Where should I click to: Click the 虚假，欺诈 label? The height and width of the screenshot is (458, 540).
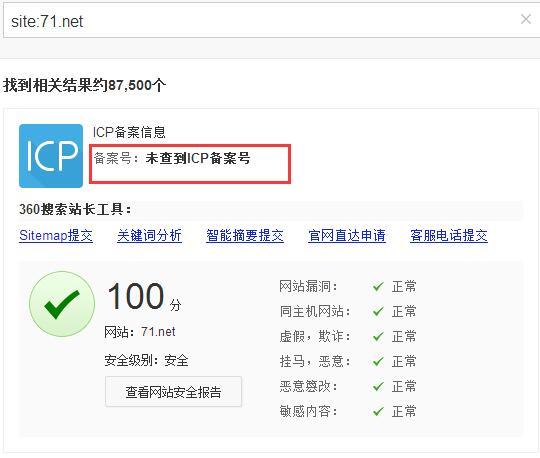315,336
